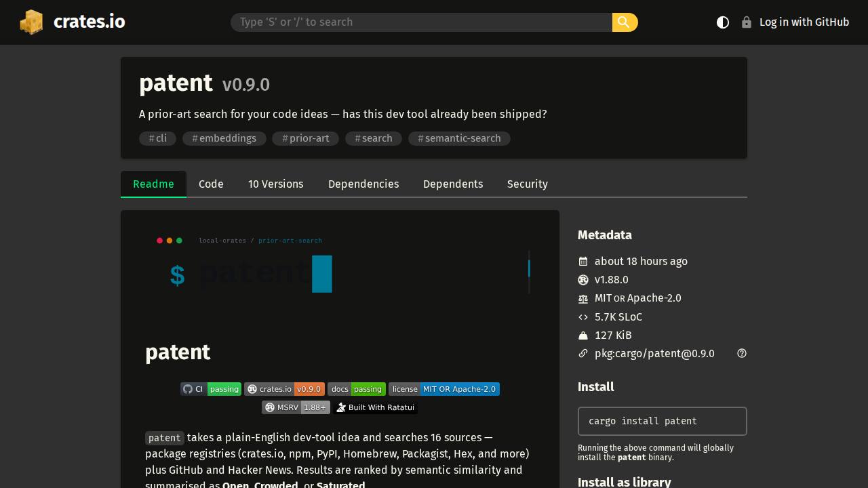Click the crates.io crate logo icon
The width and height of the screenshot is (868, 488).
point(31,22)
